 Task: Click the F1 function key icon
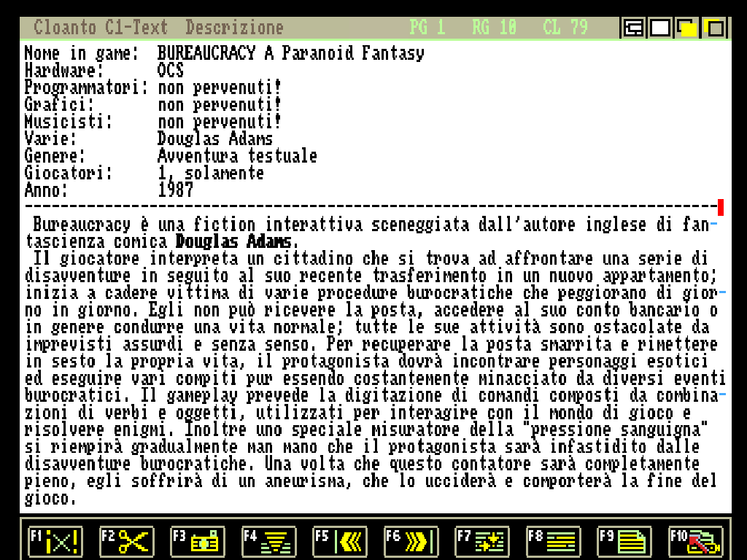click(x=55, y=542)
